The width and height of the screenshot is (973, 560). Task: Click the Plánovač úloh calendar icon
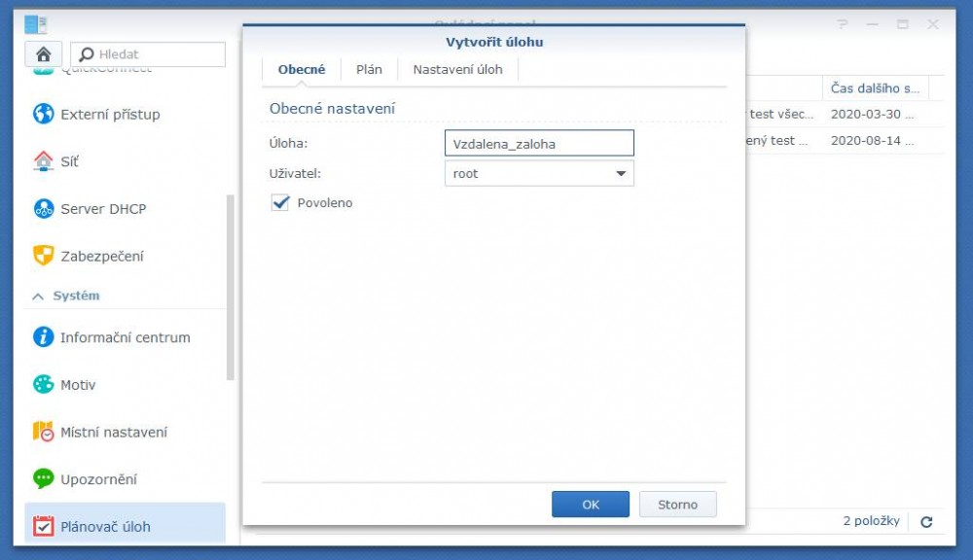pos(44,527)
